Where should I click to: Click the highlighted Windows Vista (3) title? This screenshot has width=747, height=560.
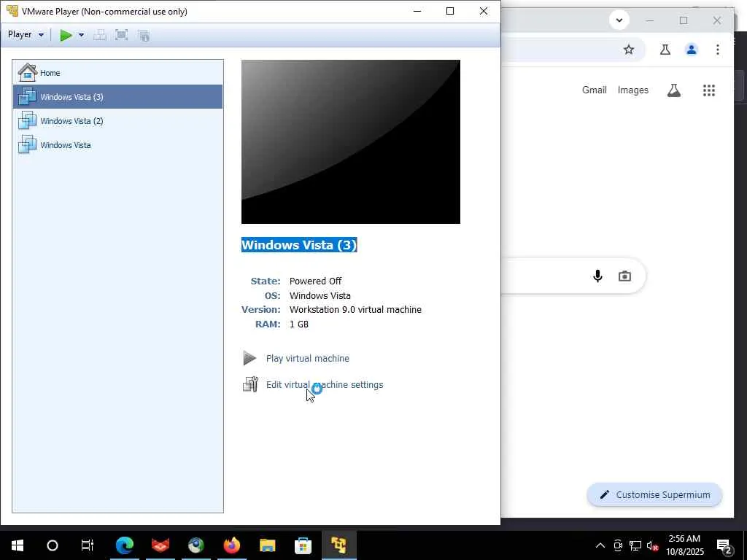tap(299, 245)
